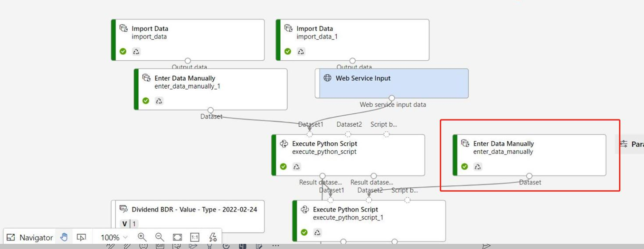Select the highlighted Enter Data Manually module
The width and height of the screenshot is (644, 249).
(x=529, y=154)
